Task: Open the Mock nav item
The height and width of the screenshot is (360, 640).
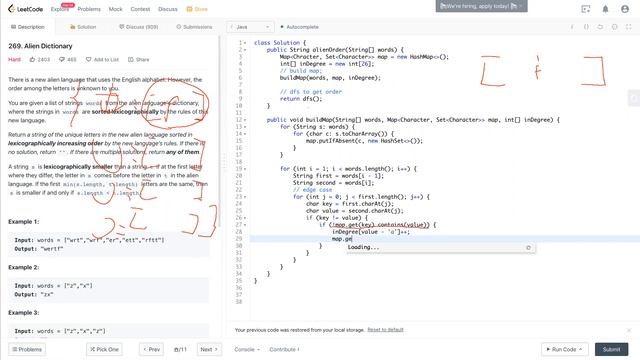Action: [116, 9]
